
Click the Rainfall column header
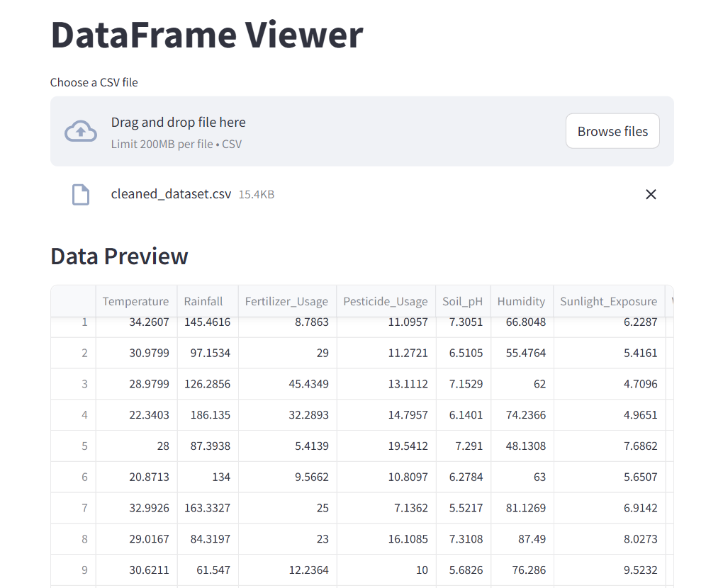coord(208,301)
